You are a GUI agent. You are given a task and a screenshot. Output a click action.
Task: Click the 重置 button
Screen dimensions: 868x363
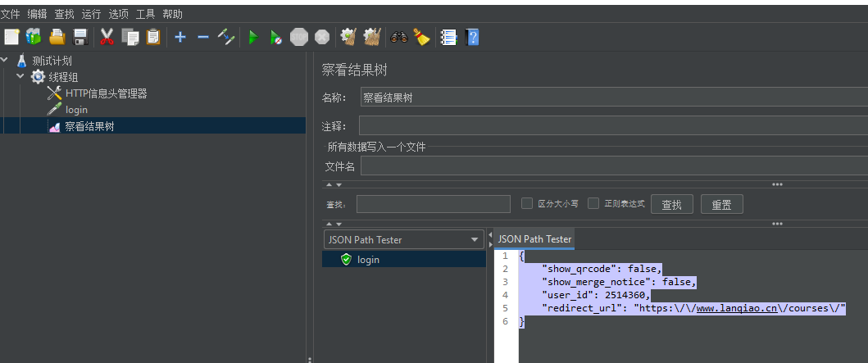click(722, 204)
